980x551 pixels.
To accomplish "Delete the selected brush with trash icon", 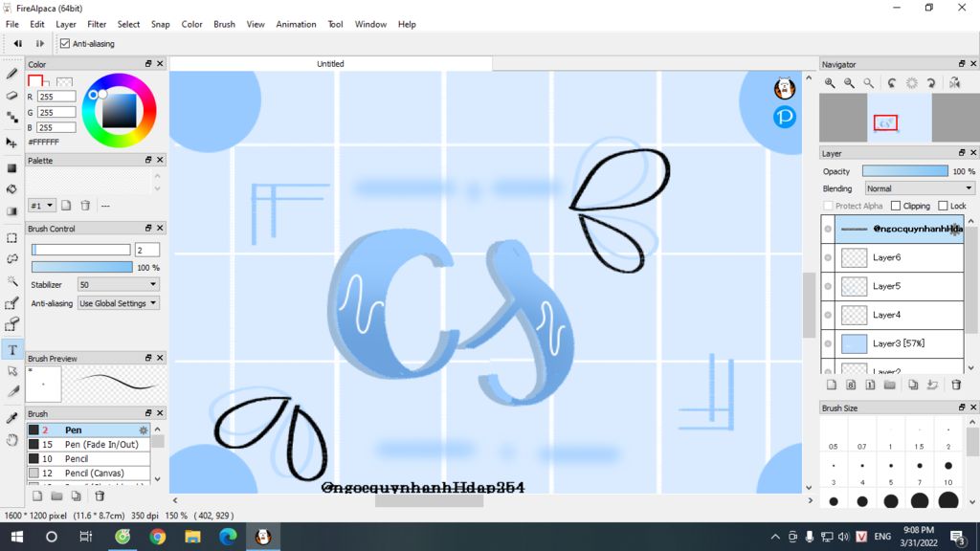I will [100, 496].
